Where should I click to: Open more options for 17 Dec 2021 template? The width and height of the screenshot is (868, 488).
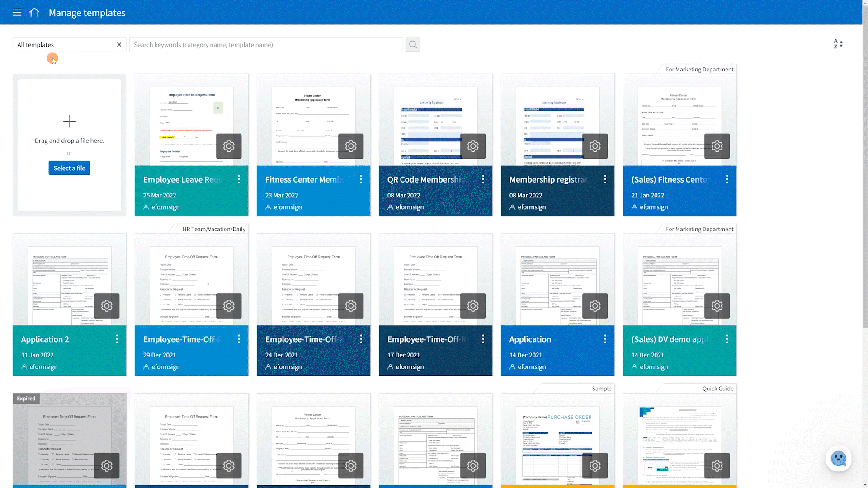[x=483, y=339]
